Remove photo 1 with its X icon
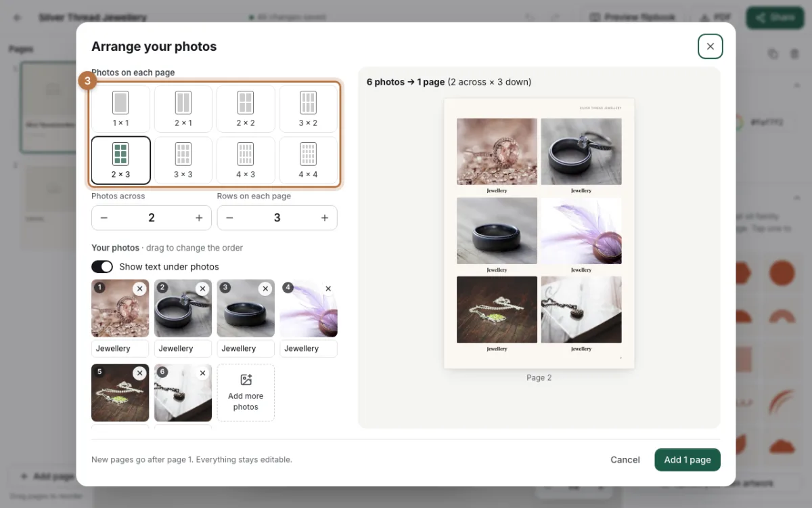812x508 pixels. pos(139,289)
